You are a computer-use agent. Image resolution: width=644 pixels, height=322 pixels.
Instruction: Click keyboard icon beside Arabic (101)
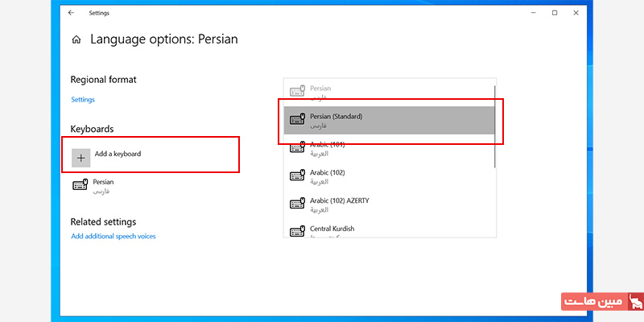point(297,148)
